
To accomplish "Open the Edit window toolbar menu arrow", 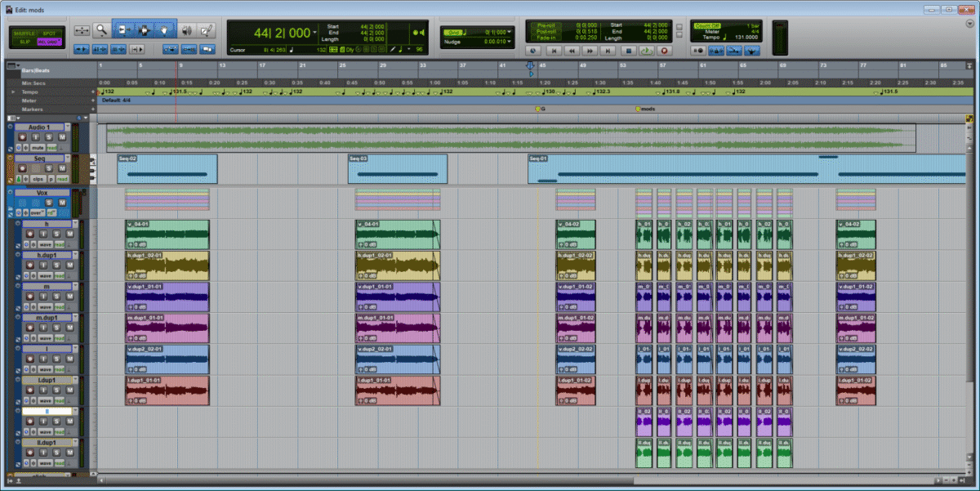I will (x=968, y=25).
